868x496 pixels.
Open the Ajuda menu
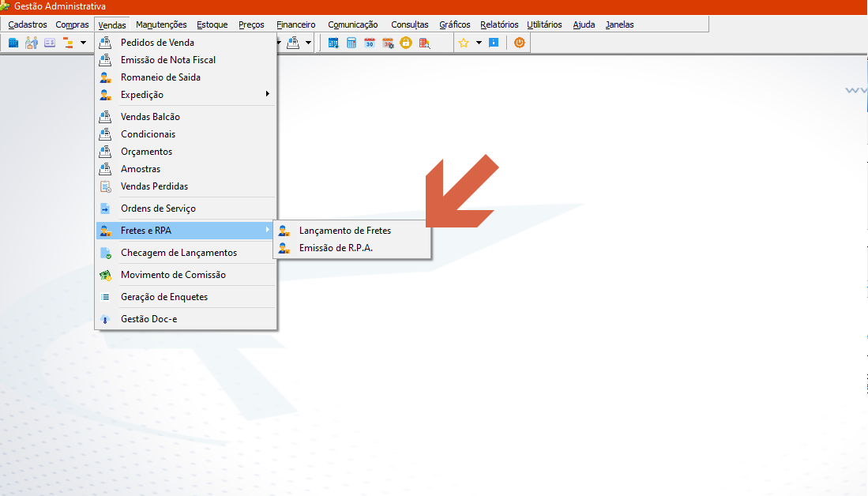tap(584, 24)
